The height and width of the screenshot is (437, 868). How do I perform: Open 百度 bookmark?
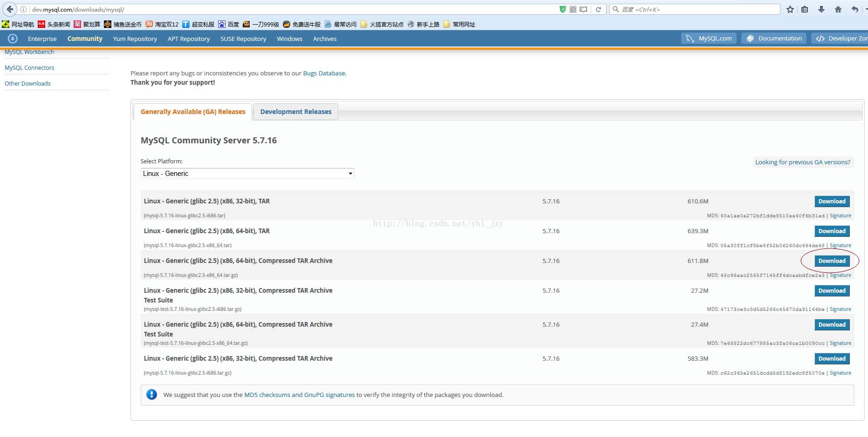[x=229, y=24]
